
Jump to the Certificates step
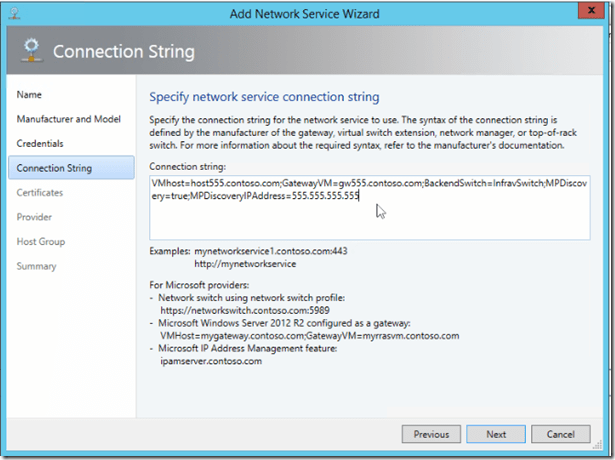[x=40, y=192]
